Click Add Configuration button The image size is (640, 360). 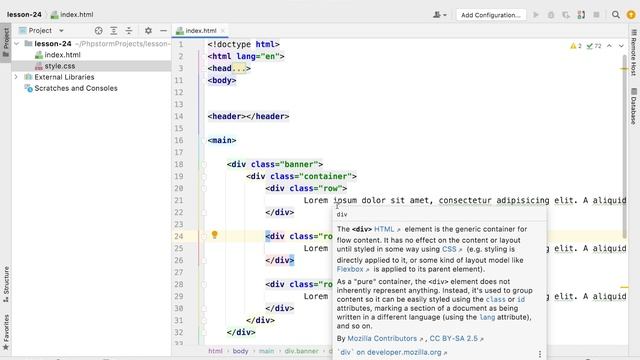point(491,15)
